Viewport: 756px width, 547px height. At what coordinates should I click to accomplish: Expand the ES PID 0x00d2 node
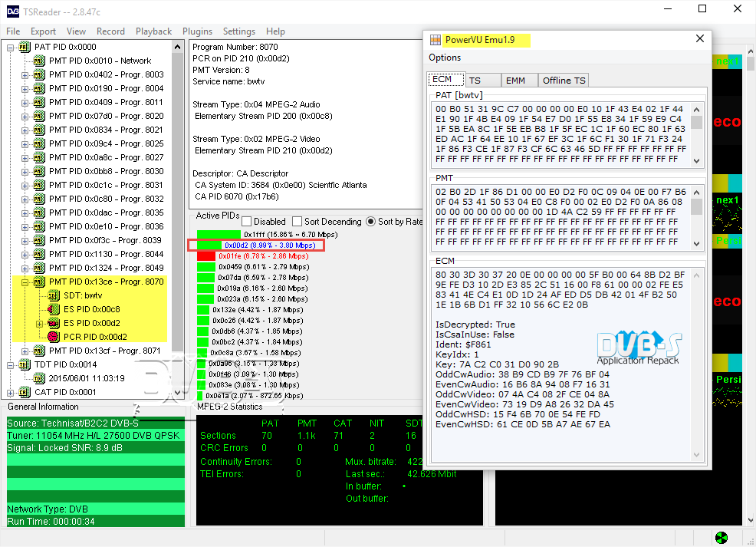coord(40,324)
